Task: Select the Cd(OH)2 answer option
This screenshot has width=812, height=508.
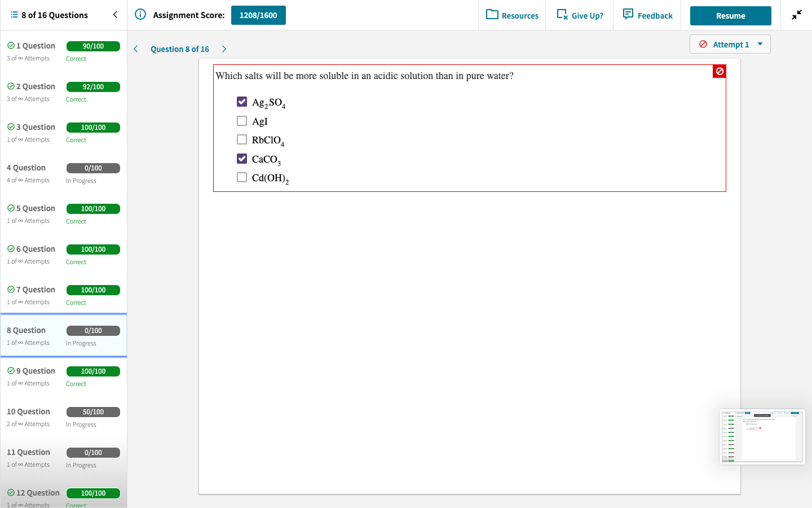Action: point(242,177)
